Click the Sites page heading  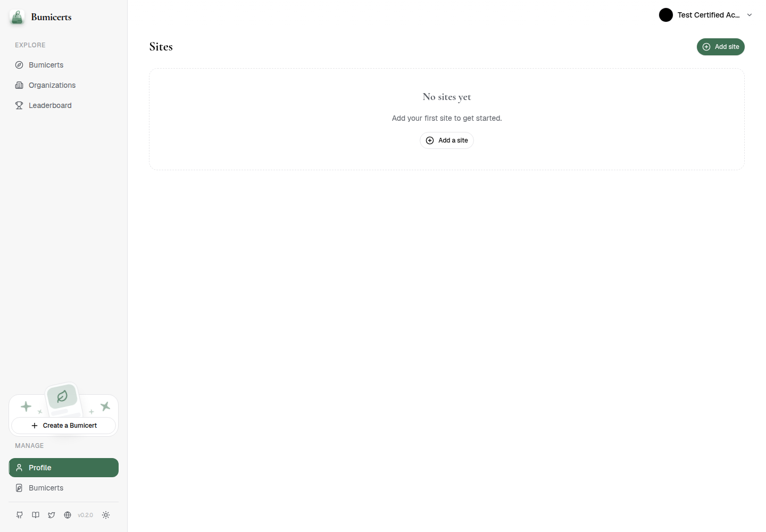(x=161, y=47)
